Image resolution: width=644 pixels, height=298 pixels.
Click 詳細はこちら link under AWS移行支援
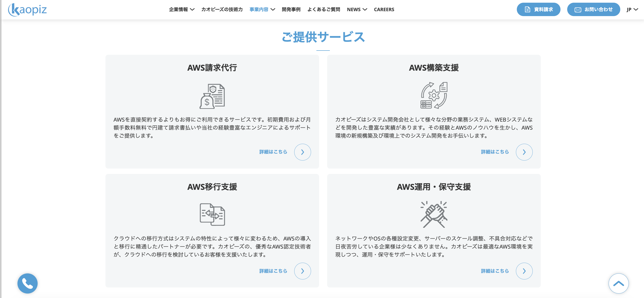[x=273, y=271]
